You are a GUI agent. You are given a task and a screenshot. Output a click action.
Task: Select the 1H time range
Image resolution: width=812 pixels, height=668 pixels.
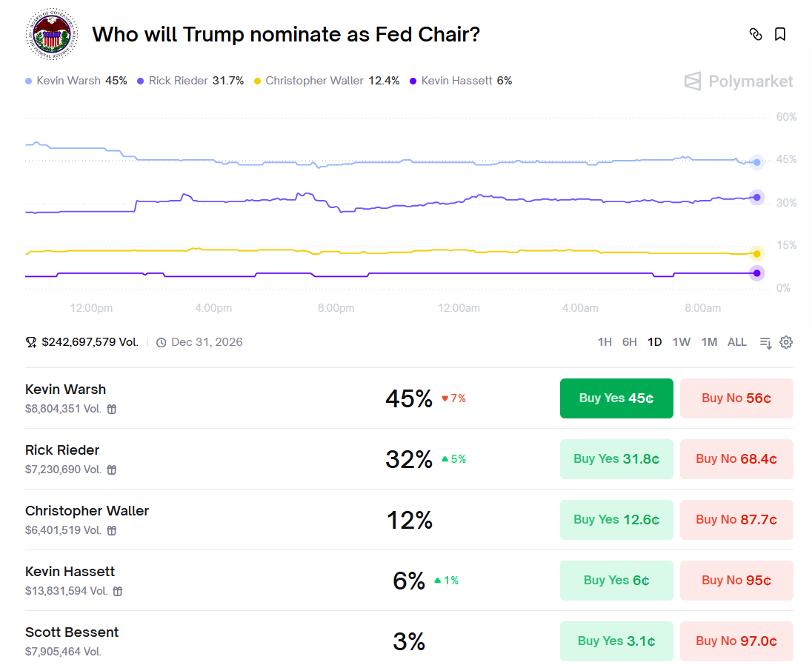(605, 342)
